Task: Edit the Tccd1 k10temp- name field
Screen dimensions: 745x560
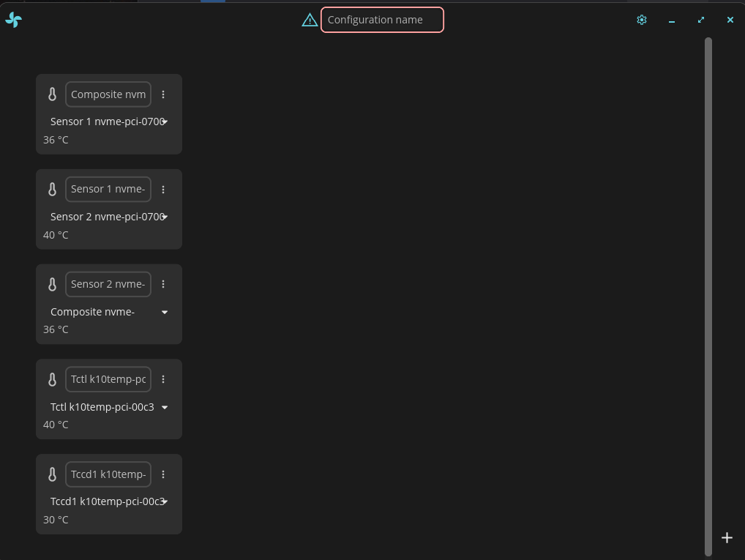Action: click(108, 474)
